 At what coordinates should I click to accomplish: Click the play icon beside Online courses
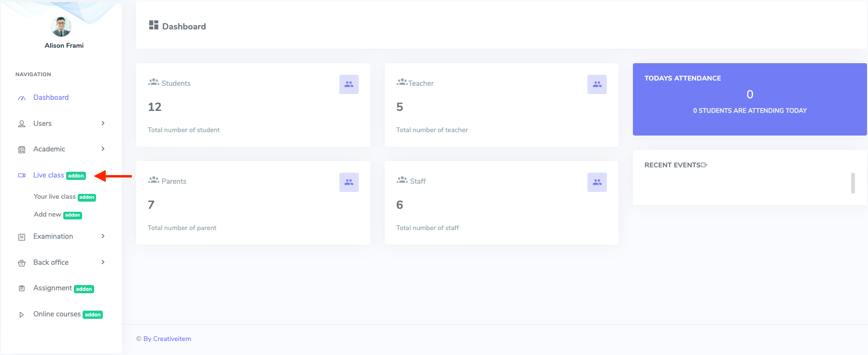[x=21, y=314]
